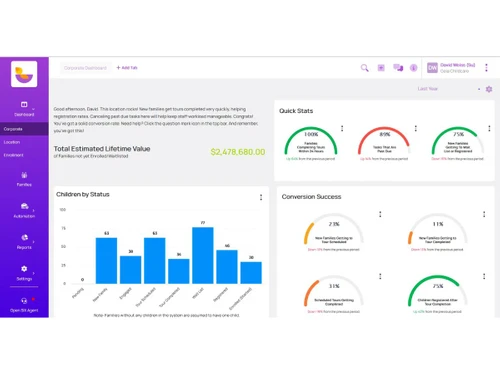Click the chart bar labeled 30

[251, 273]
